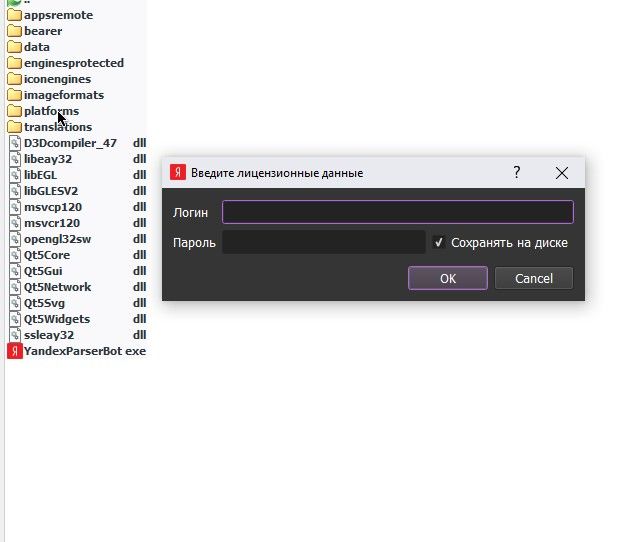Focus the Пароль input field
Screen dimensions: 639x542
(324, 242)
